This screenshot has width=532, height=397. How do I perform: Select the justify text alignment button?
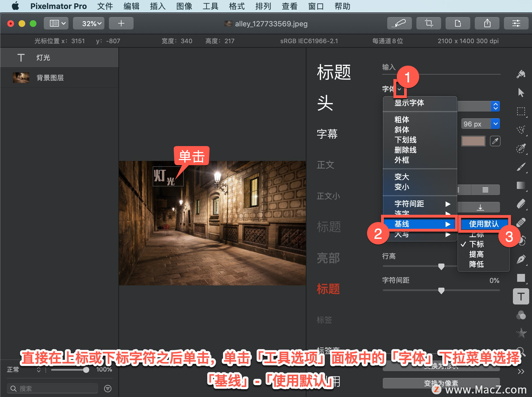point(485,190)
